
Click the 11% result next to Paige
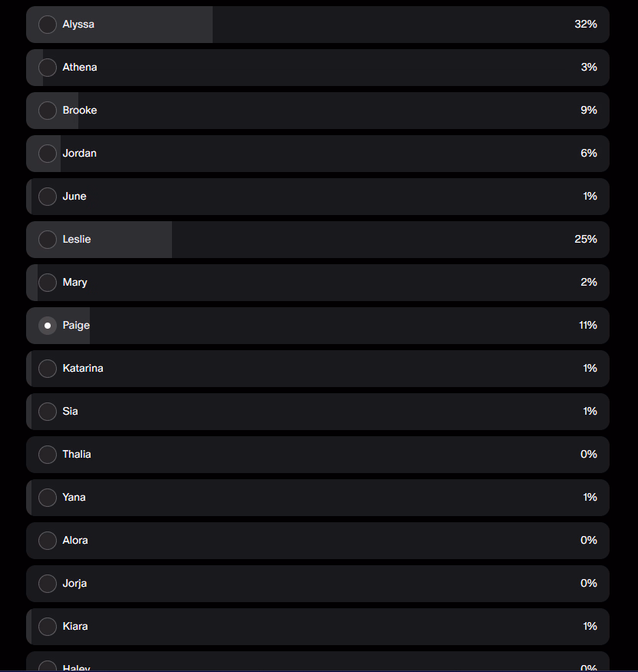[587, 326]
